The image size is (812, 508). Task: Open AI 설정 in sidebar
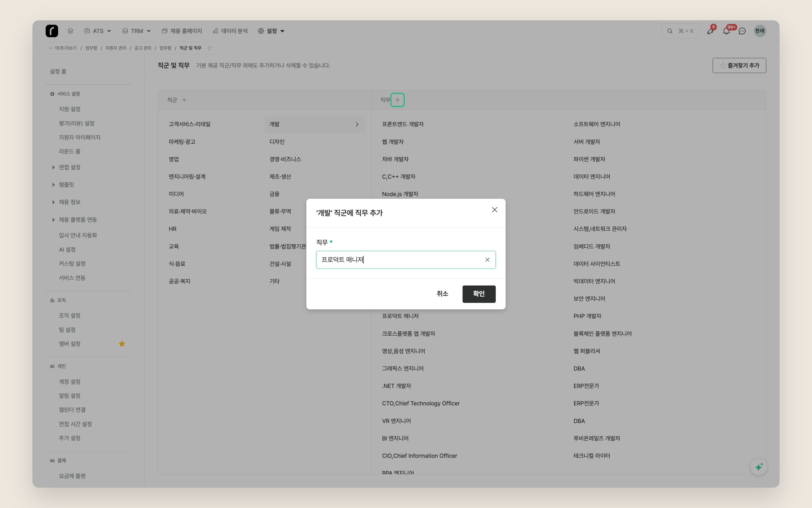(x=67, y=249)
